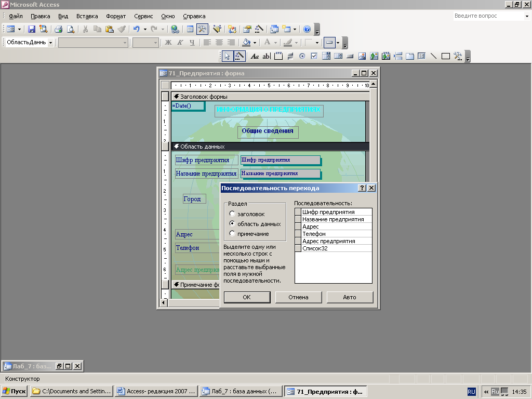Viewport: 532px width, 399px height.
Task: Choose the 'область данных' radio button
Action: [x=232, y=223]
